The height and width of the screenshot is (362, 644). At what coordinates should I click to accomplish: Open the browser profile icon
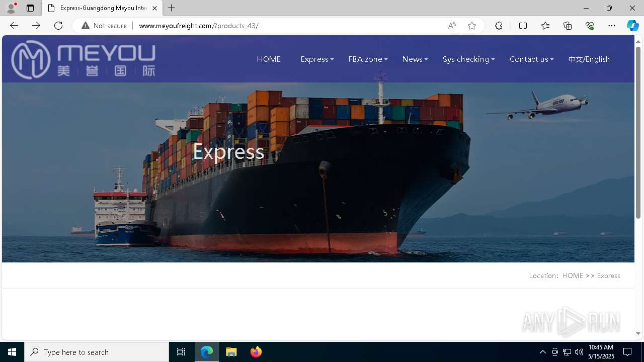click(11, 8)
